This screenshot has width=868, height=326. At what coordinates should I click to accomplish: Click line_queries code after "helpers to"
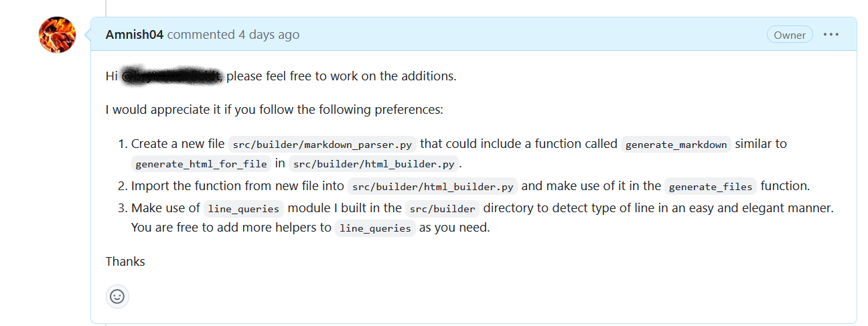pos(375,228)
